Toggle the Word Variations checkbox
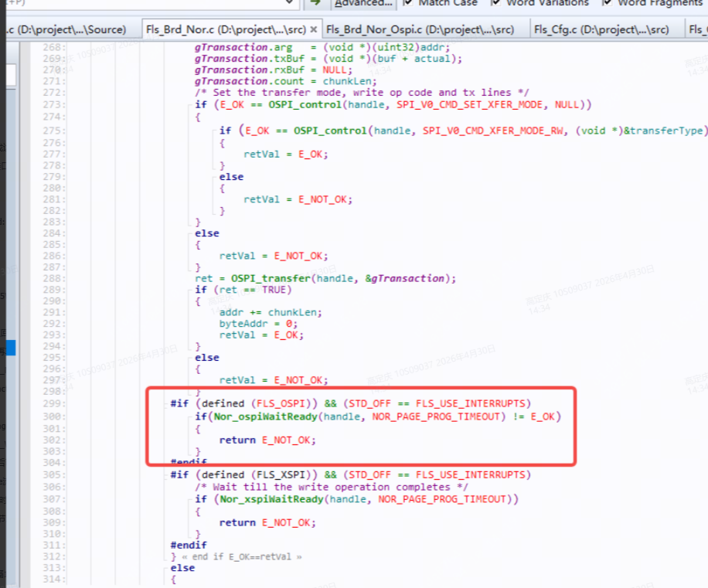 [495, 3]
